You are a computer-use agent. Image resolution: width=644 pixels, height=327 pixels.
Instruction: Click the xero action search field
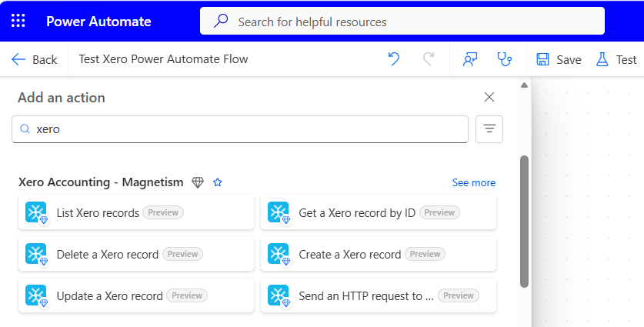pos(240,129)
